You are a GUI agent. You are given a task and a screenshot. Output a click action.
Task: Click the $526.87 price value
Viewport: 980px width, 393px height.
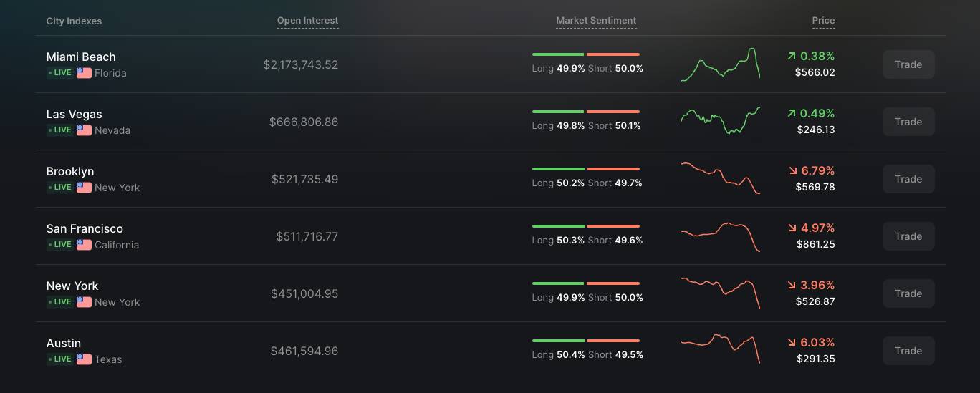pyautogui.click(x=815, y=301)
